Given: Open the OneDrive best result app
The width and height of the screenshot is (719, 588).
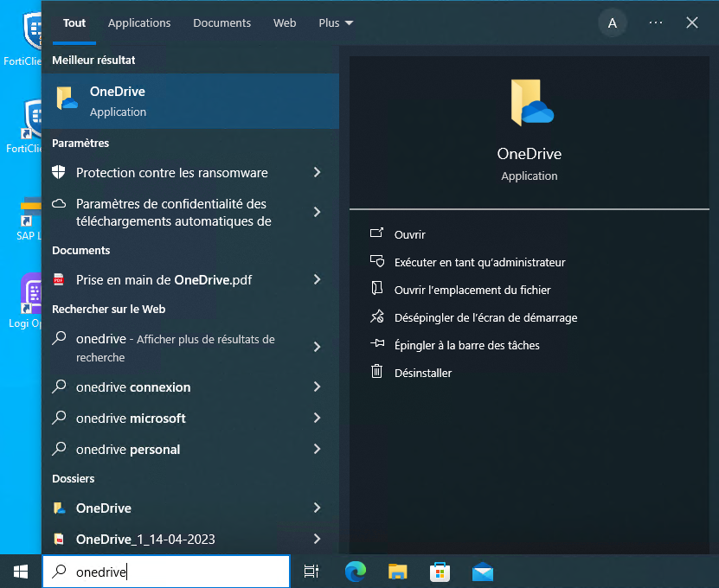Looking at the screenshot, I should pos(189,101).
